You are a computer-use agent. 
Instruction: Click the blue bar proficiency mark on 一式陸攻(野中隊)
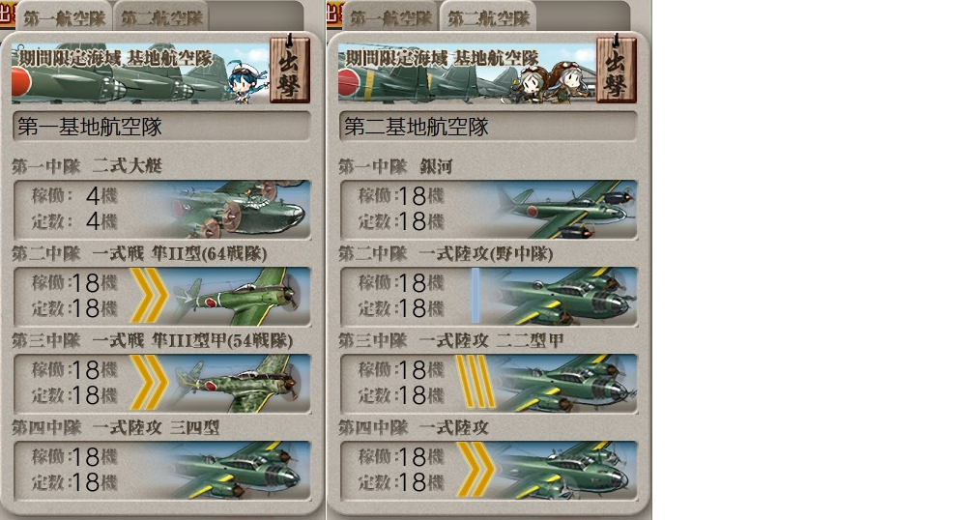pyautogui.click(x=476, y=296)
